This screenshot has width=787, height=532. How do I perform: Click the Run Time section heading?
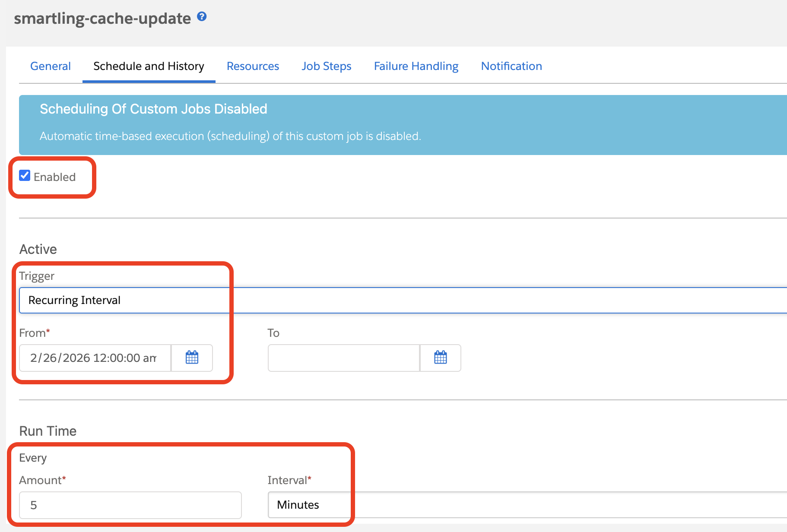48,431
